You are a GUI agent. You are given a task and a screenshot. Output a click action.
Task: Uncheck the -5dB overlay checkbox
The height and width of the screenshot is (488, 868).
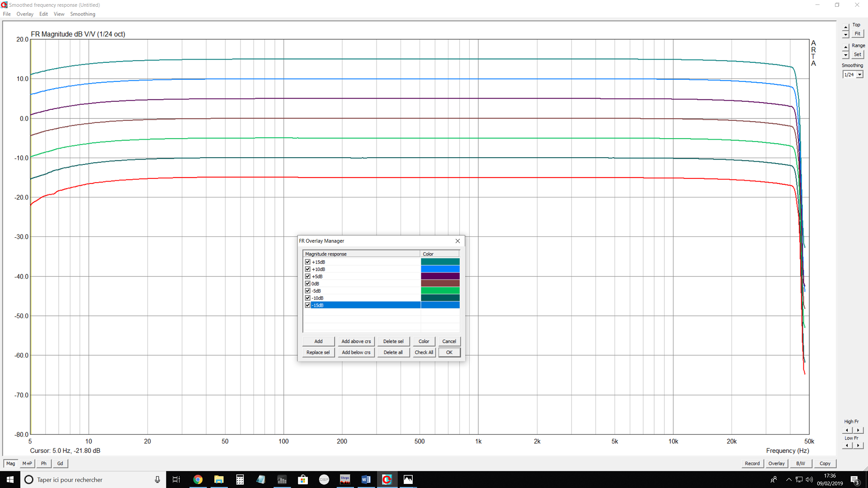308,291
